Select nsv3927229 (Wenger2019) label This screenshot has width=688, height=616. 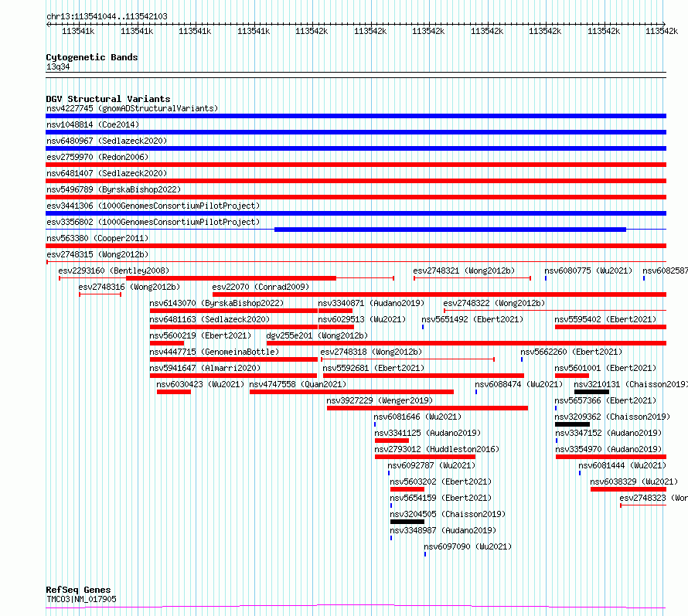[x=380, y=400]
